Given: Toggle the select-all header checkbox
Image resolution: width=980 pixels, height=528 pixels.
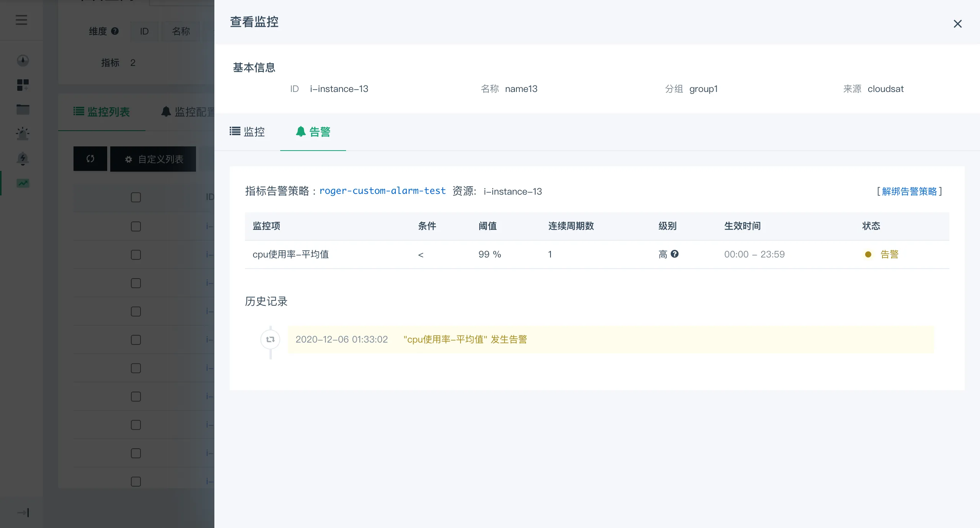Looking at the screenshot, I should (136, 197).
